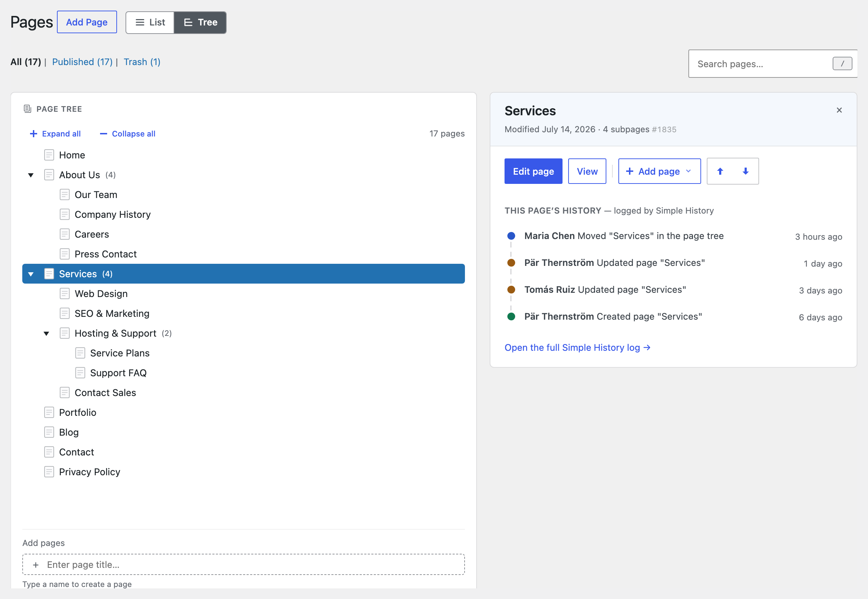The width and height of the screenshot is (868, 599).
Task: Click the About Us page icon
Action: (49, 175)
